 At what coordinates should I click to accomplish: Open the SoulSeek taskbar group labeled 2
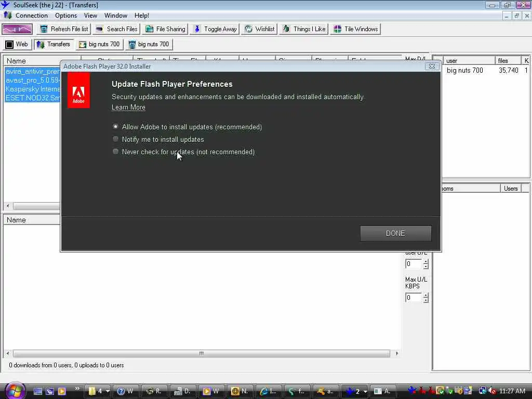tap(355, 391)
